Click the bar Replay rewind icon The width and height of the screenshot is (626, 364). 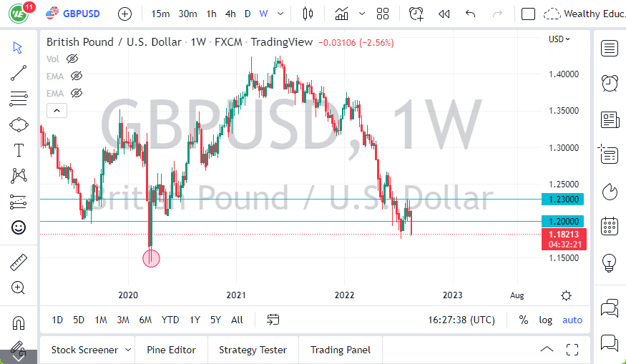pos(444,14)
